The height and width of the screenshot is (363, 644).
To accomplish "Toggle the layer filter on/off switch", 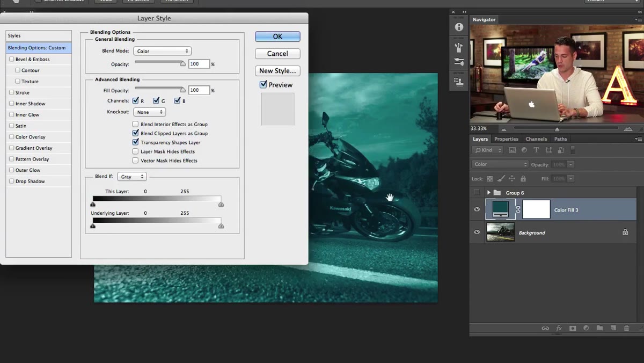I will 573,150.
